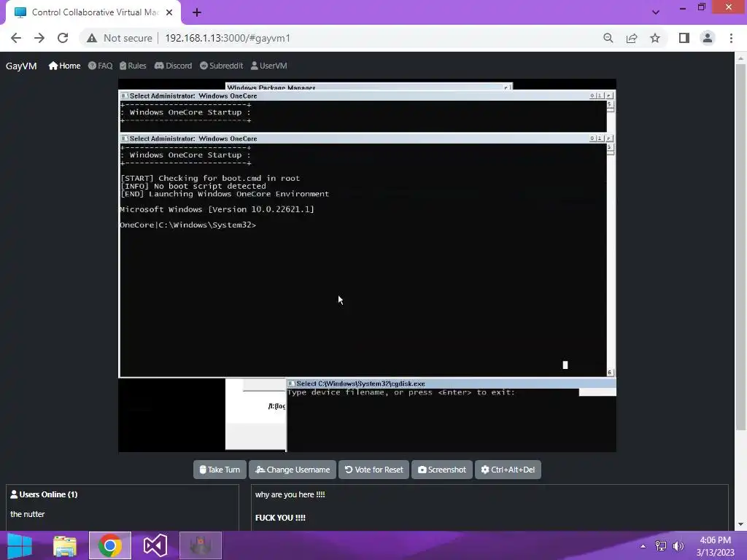This screenshot has width=747, height=560.
Task: Click the 'Microsoft Windows [Version 10.0.22621.1]' line
Action: [x=217, y=209]
